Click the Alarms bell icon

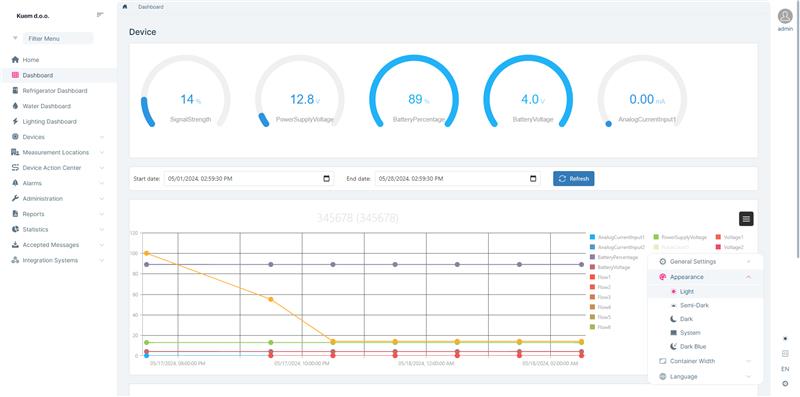pyautogui.click(x=15, y=183)
